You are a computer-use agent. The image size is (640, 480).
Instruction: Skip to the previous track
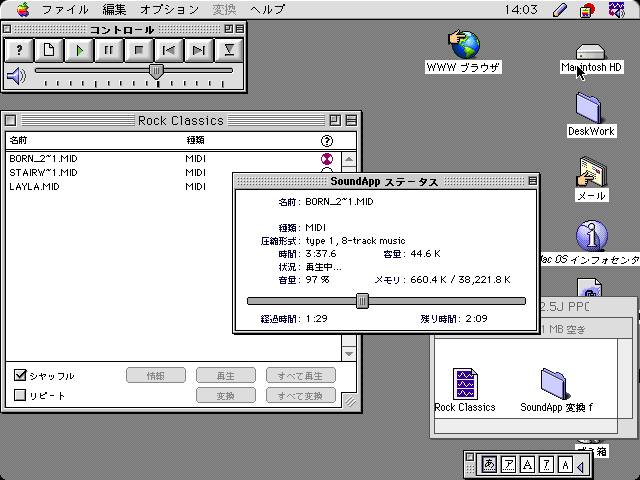click(x=169, y=50)
